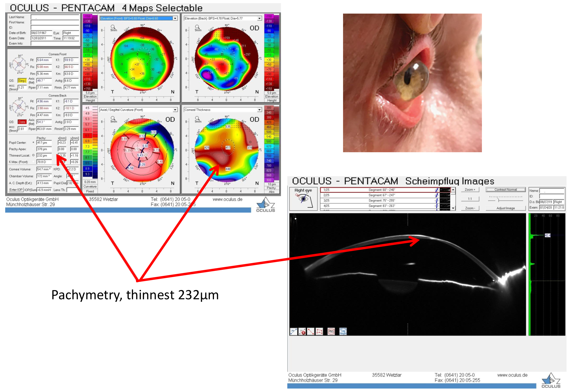Screen dimensions: 570x392
Task: Click the magnifier icon on Elevation (Back) map
Action: 197,27
